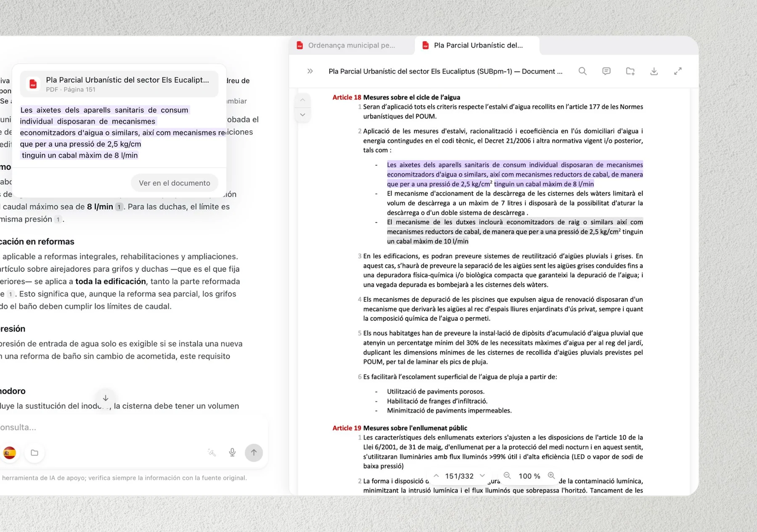Click the Spanish flag language selector
Image resolution: width=757 pixels, height=532 pixels.
(x=9, y=453)
